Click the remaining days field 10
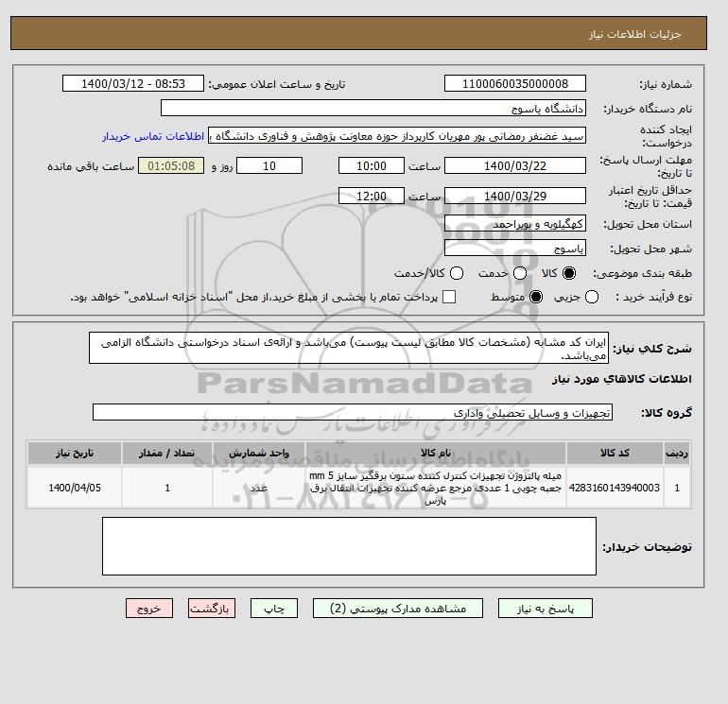 269,165
